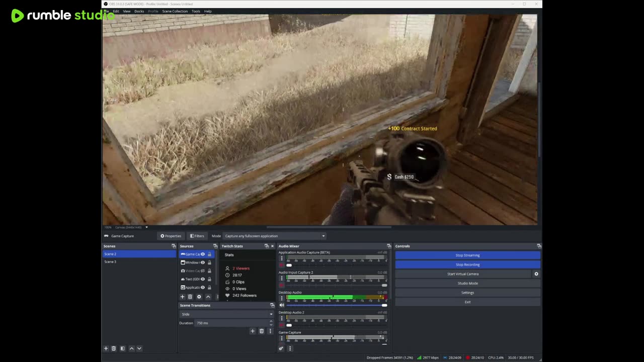Open the View menu
This screenshot has width=644, height=362.
(127, 11)
